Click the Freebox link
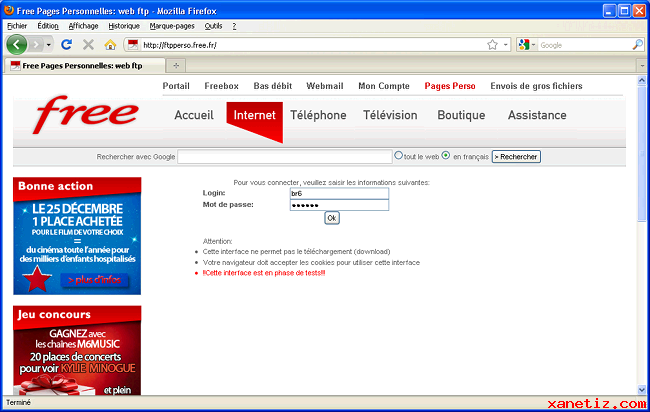This screenshot has width=650, height=412. (x=221, y=86)
